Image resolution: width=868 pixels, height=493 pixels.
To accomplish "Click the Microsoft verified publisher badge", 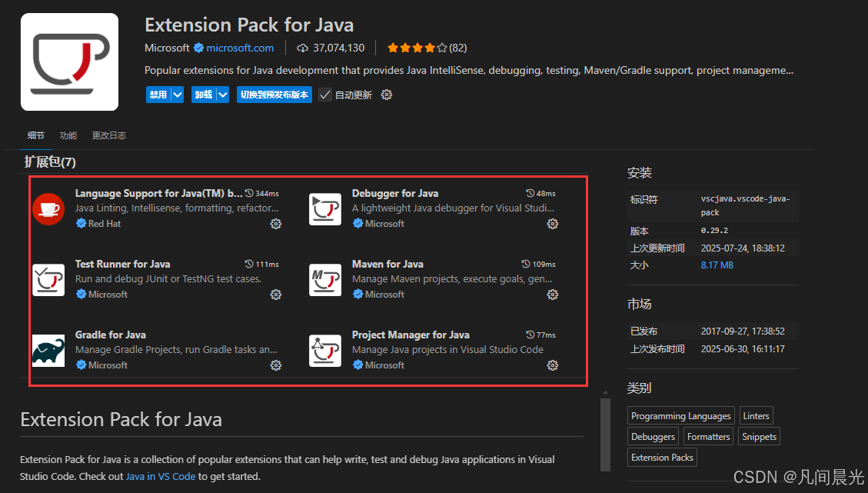I will pos(198,48).
